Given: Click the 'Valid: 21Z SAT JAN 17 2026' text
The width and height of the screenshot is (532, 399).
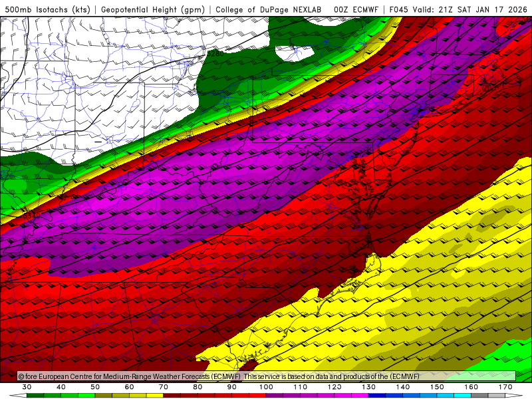Looking at the screenshot, I should (x=470, y=9).
